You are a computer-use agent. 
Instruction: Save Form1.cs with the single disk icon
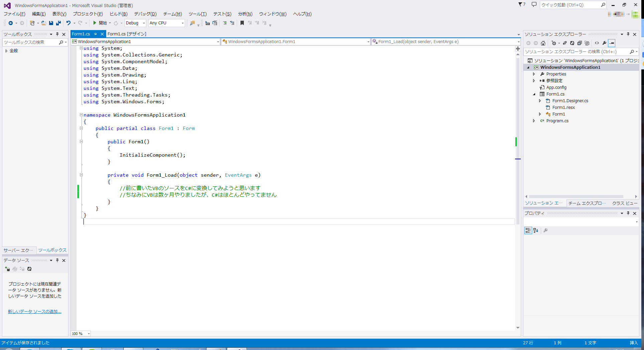click(51, 23)
